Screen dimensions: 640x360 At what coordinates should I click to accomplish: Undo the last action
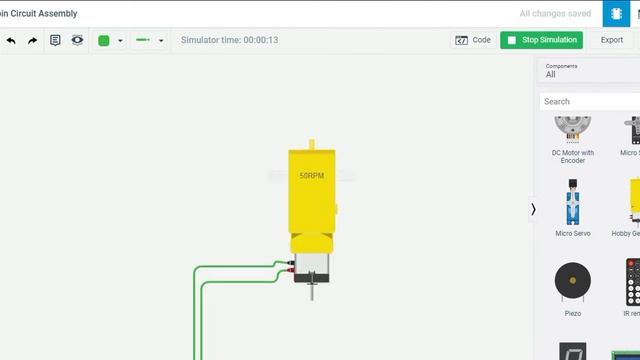click(x=11, y=40)
